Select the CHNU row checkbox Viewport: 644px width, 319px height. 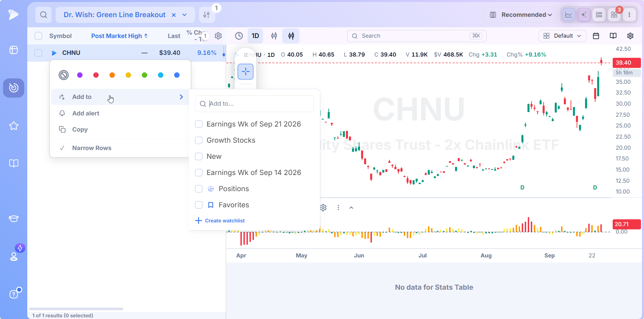tap(38, 53)
